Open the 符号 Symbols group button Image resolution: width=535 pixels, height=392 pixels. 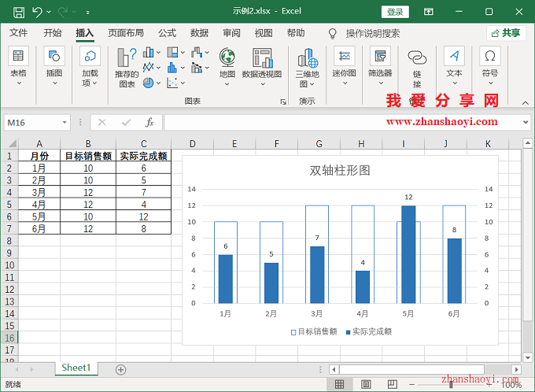coord(490,67)
